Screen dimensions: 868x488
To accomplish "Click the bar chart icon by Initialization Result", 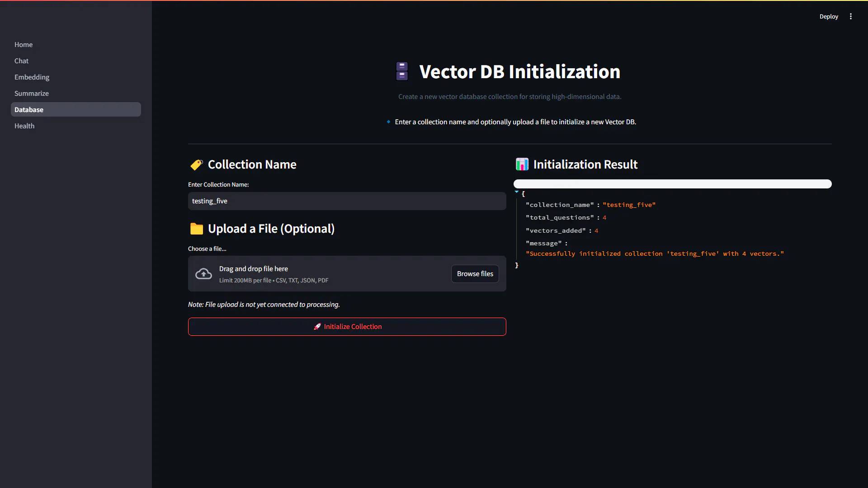I will tap(522, 164).
